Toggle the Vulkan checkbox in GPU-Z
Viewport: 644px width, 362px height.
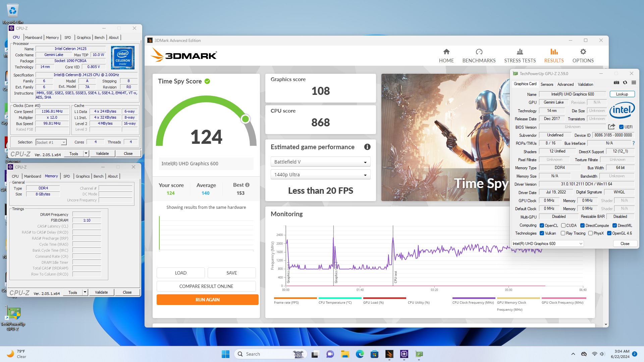(542, 233)
